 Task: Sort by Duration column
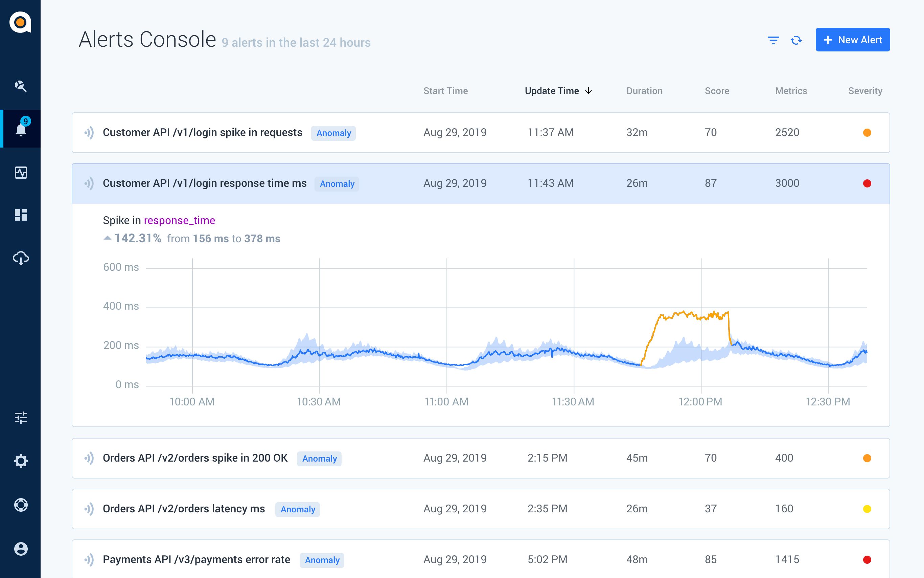(644, 91)
